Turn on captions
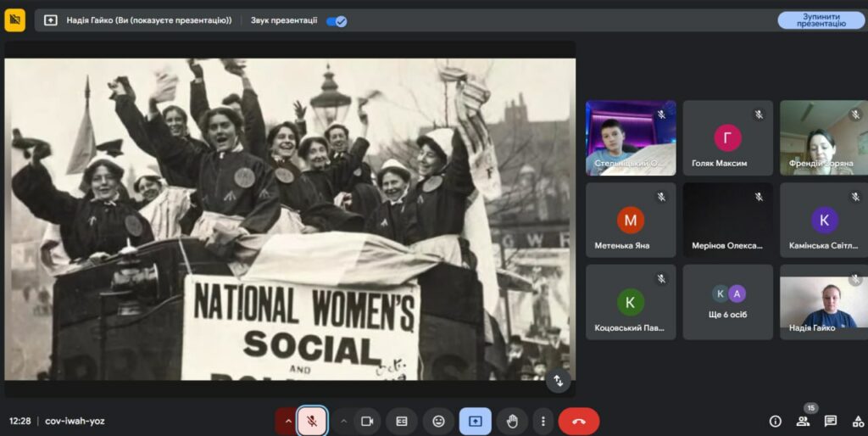868x436 pixels. click(x=402, y=421)
